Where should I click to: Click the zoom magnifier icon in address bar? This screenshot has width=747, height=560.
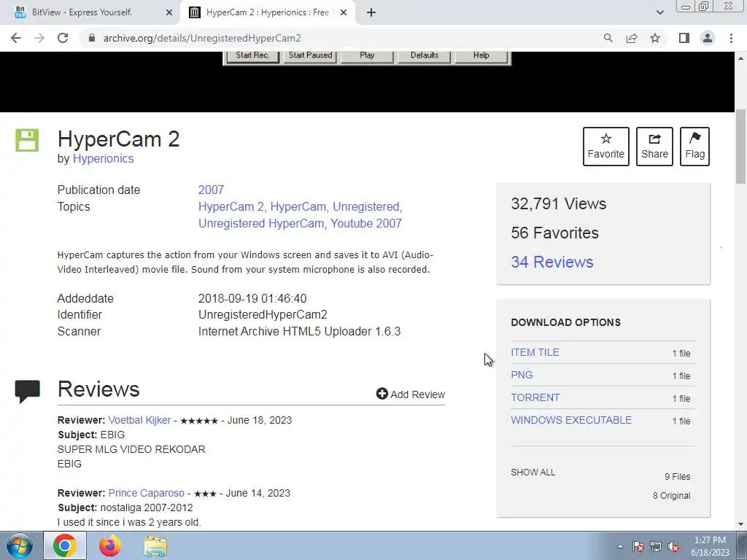(608, 38)
